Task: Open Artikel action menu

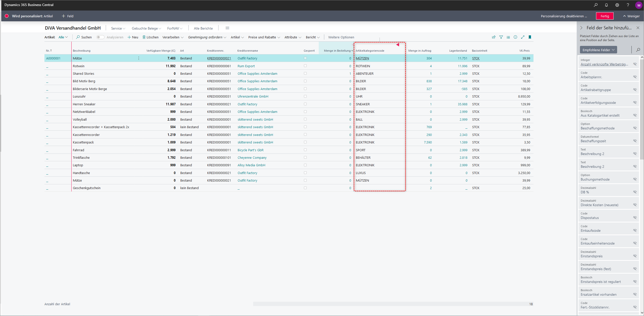Action: (x=237, y=37)
